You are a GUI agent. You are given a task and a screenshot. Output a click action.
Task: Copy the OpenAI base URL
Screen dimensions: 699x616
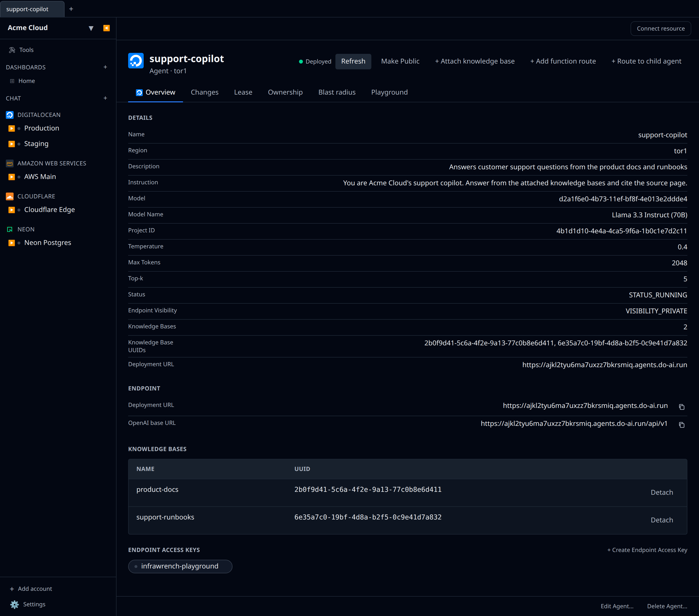pos(681,425)
